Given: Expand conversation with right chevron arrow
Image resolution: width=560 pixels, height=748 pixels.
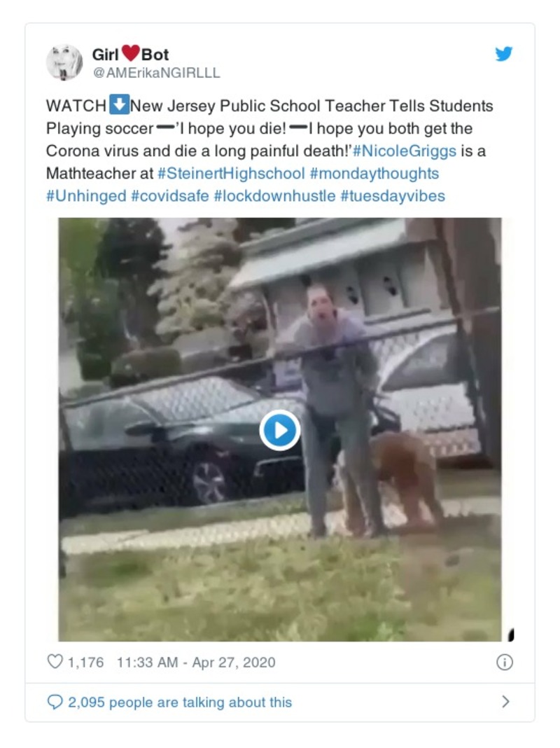Looking at the screenshot, I should pos(505,701).
